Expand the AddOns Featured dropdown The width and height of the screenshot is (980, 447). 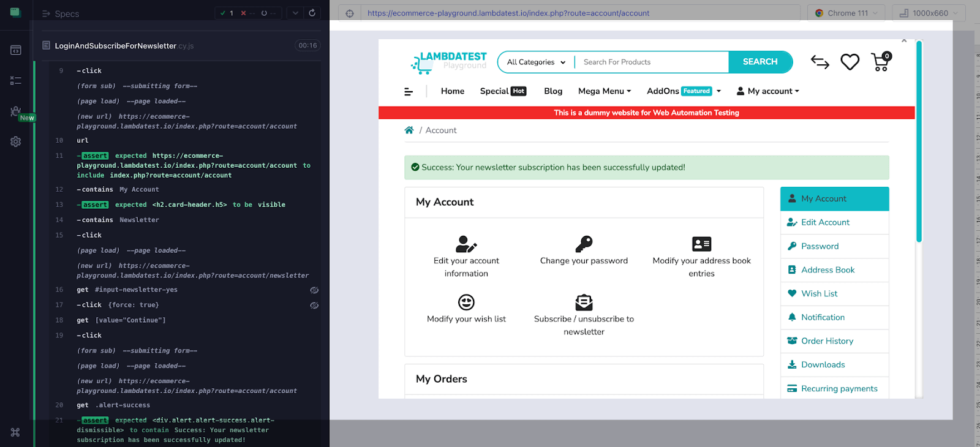click(x=684, y=91)
